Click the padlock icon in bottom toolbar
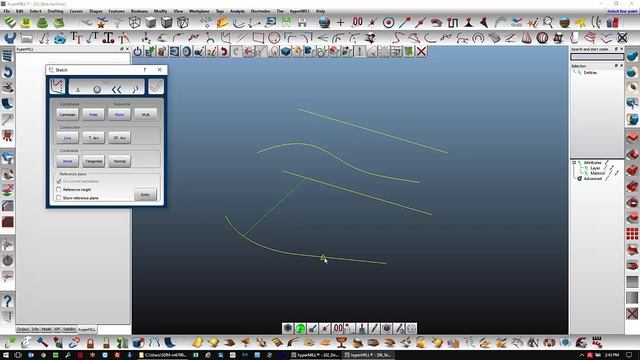Screen dimensions: 640x360 (x=90, y=342)
